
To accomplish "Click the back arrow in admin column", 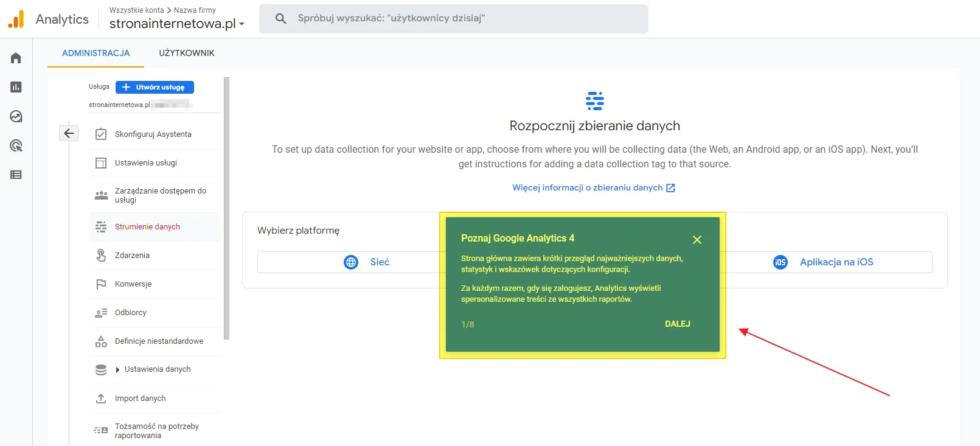I will click(x=69, y=133).
